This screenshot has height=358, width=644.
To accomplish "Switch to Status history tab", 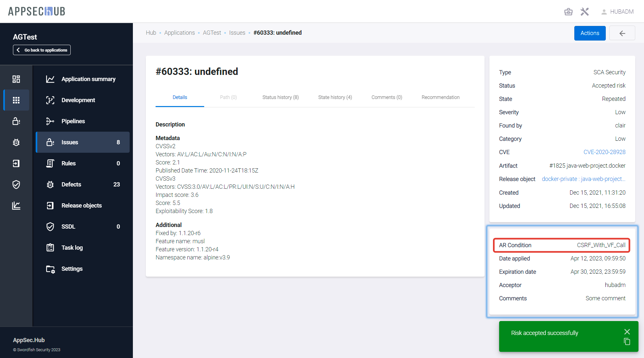I will pyautogui.click(x=280, y=97).
